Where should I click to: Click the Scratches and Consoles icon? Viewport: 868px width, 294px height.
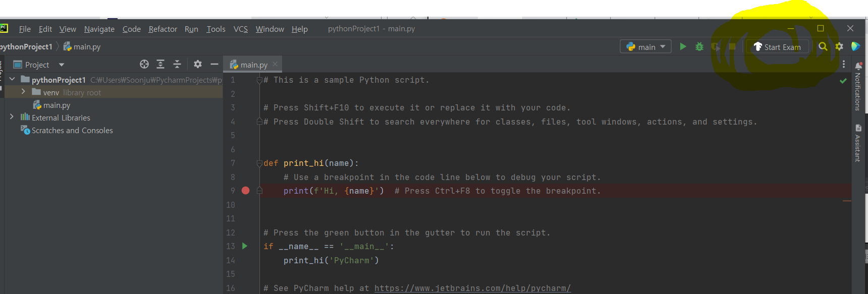pos(25,130)
